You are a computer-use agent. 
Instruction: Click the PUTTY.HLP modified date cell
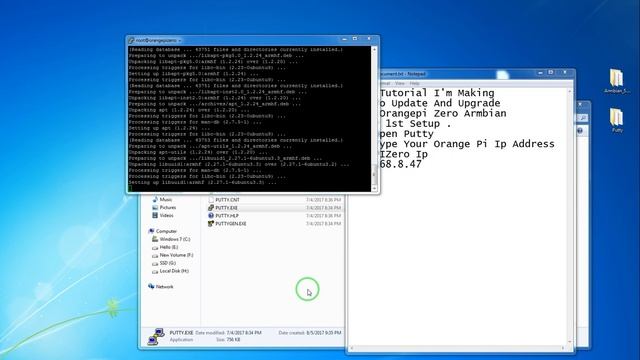click(x=323, y=216)
